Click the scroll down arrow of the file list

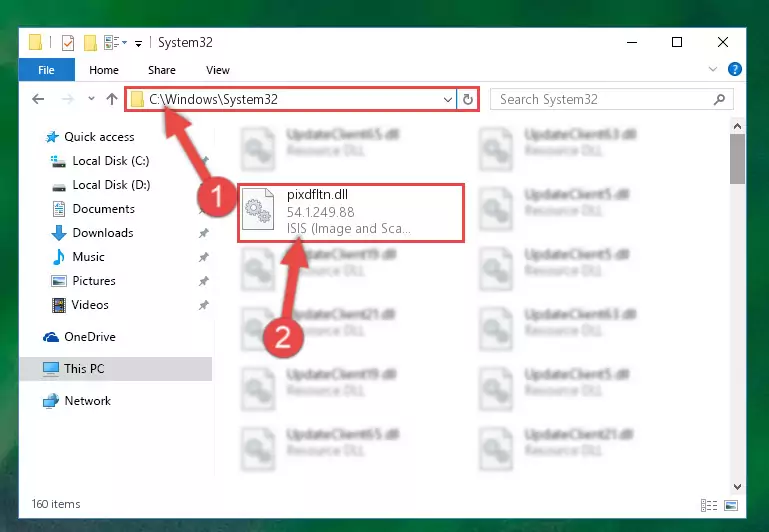(737, 486)
